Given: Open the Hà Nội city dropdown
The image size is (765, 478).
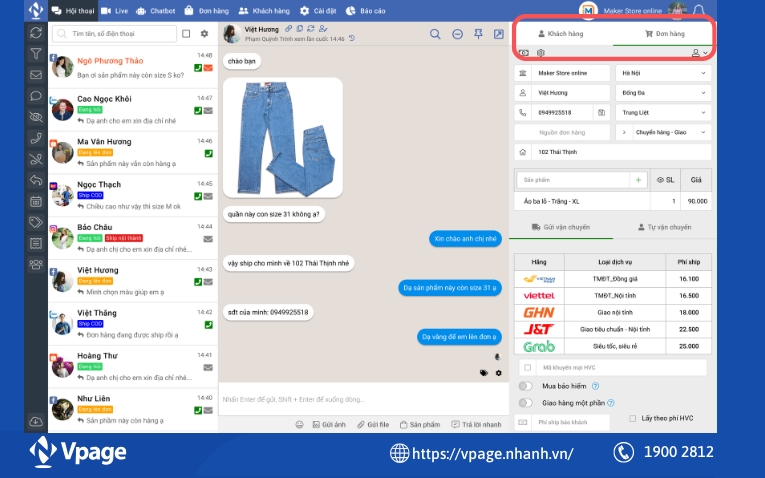Looking at the screenshot, I should (x=664, y=73).
